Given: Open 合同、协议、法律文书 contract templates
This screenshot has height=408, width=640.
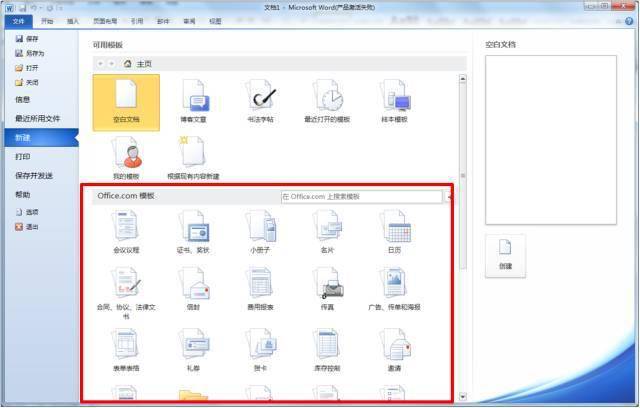Looking at the screenshot, I should pyautogui.click(x=126, y=293).
